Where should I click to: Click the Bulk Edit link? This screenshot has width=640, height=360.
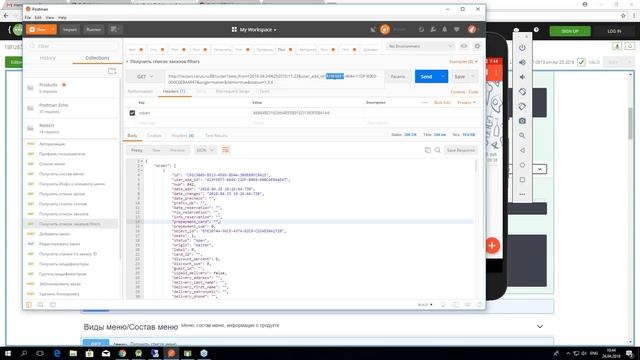click(442, 102)
